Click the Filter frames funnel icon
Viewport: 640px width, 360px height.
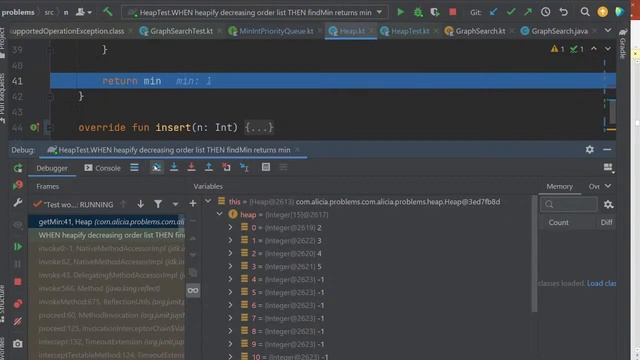tap(158, 204)
